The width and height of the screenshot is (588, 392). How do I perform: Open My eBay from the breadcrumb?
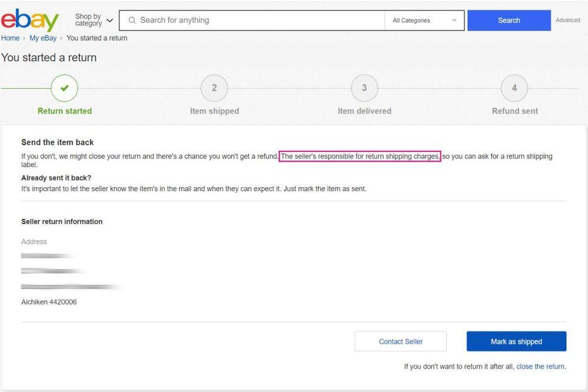coord(43,38)
